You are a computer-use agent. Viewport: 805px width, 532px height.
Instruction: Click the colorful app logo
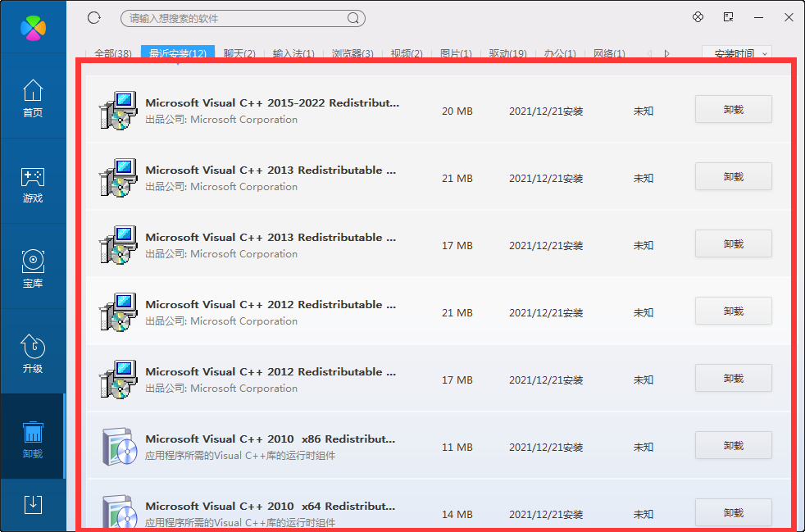33,26
